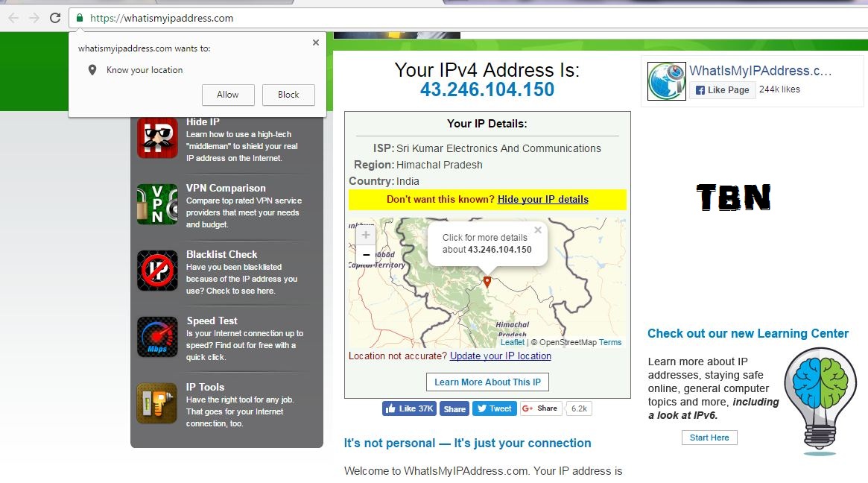Image resolution: width=868 pixels, height=483 pixels.
Task: Click the ISP name Sri Kumar Electronics
Action: pyautogui.click(x=498, y=148)
